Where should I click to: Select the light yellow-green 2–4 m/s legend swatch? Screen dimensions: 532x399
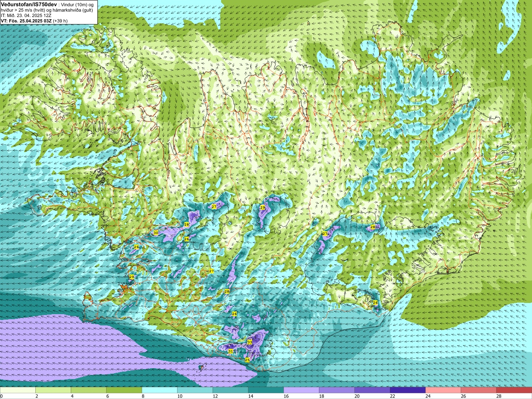(53, 390)
